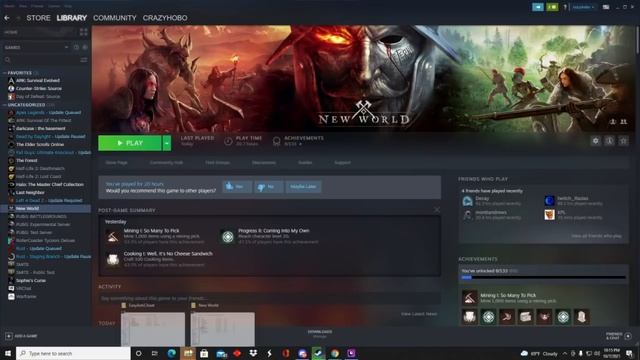The width and height of the screenshot is (640, 360).
Task: Click the library search magnifier icon
Action: pyautogui.click(x=7, y=60)
